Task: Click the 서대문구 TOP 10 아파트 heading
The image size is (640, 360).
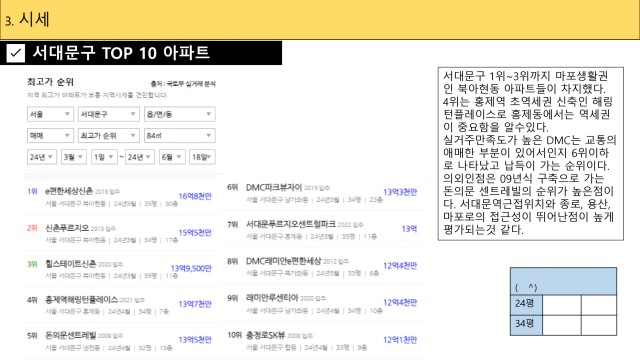Action: coord(121,53)
